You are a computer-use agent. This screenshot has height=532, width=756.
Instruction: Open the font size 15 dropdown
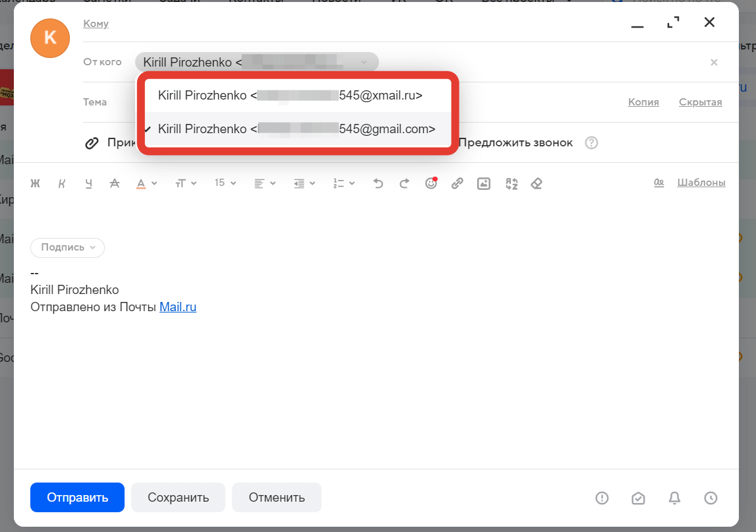225,183
